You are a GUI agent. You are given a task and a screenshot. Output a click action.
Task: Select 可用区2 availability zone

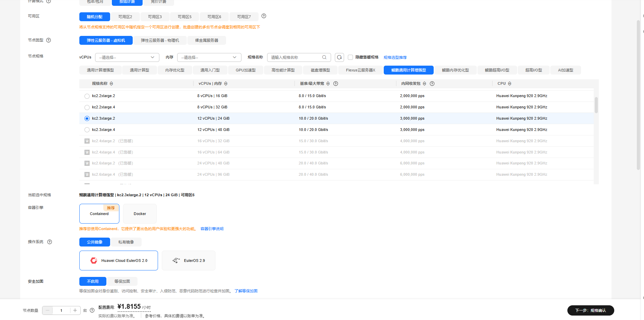(x=125, y=17)
